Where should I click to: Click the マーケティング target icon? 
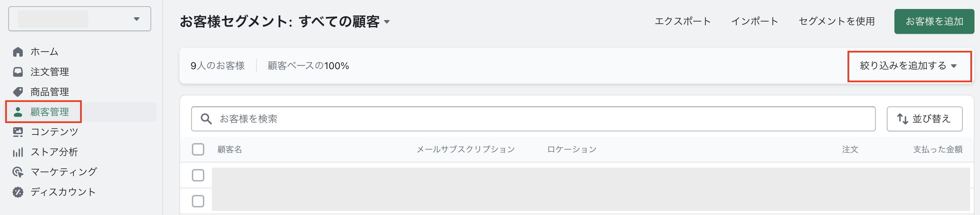tap(18, 172)
